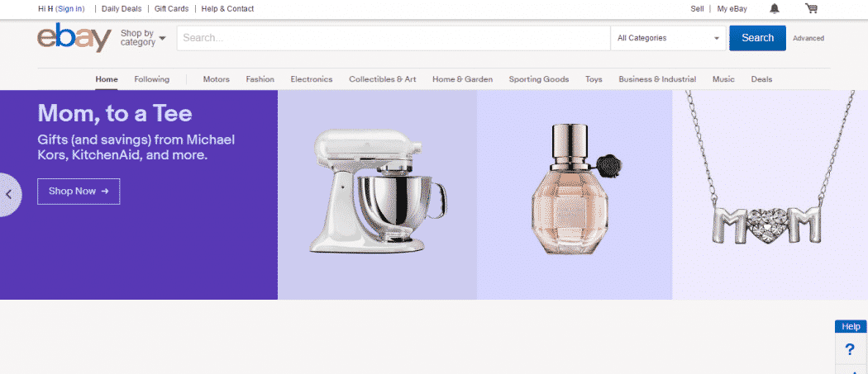Open the Home & Garden category
The height and width of the screenshot is (374, 868).
[462, 79]
